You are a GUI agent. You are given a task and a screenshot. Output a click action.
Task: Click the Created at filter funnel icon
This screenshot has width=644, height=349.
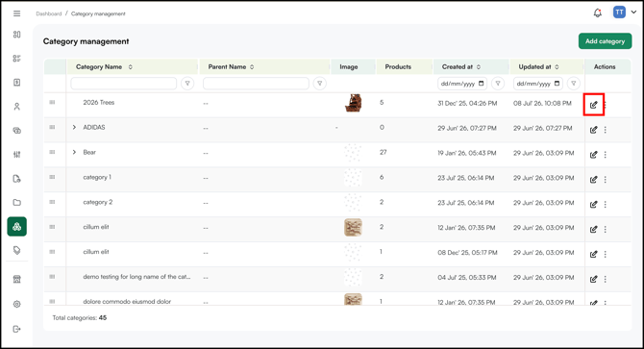498,84
